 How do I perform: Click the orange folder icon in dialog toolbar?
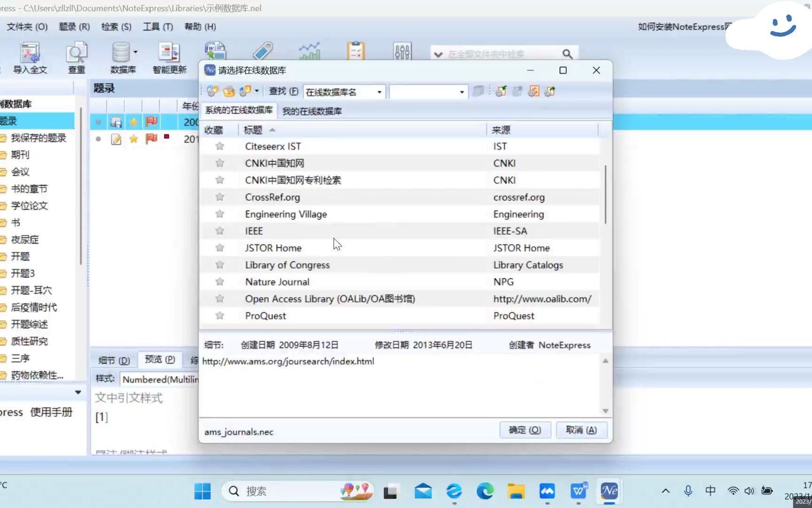click(x=229, y=91)
